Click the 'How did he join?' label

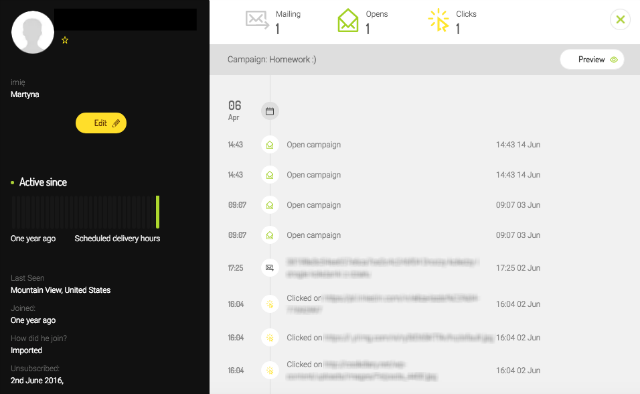[x=38, y=338]
